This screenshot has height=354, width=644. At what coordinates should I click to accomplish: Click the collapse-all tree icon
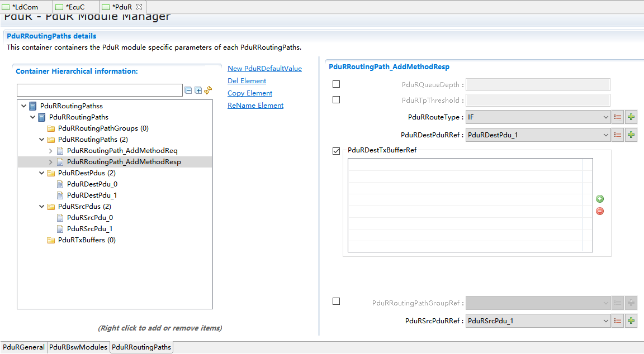coord(188,90)
